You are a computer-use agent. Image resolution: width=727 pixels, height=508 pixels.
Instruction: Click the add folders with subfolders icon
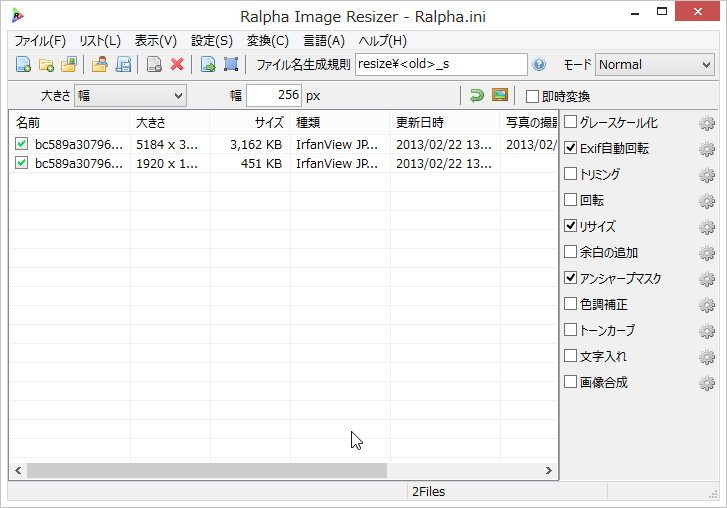(x=69, y=64)
